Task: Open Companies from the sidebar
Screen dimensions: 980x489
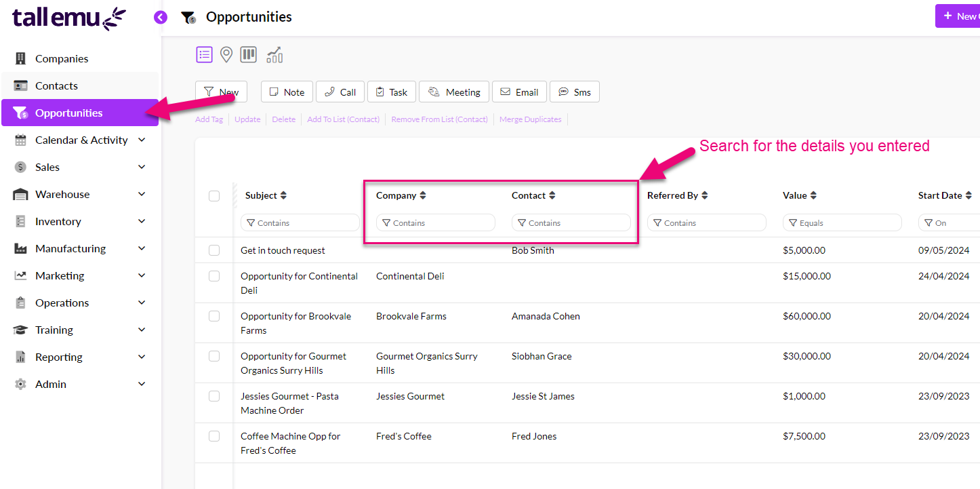Action: point(62,59)
